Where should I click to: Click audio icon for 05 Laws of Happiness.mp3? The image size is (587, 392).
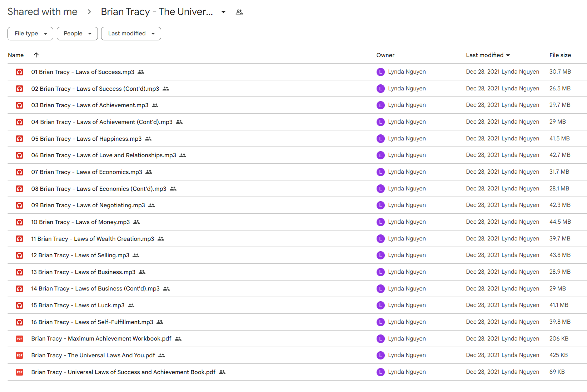pos(20,139)
